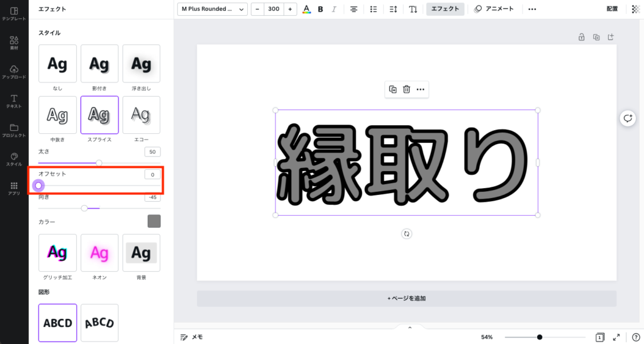
Task: Click the rotate handle below the text
Action: click(x=407, y=234)
